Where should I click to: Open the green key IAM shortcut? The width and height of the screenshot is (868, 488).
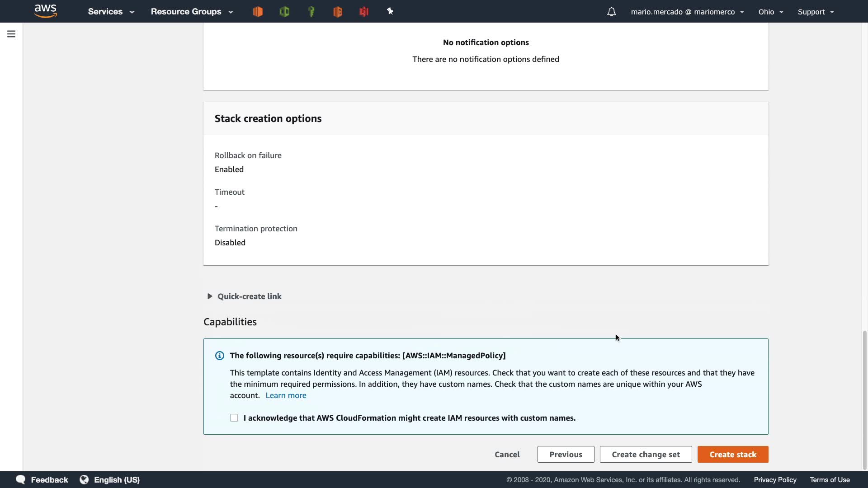coord(311,12)
